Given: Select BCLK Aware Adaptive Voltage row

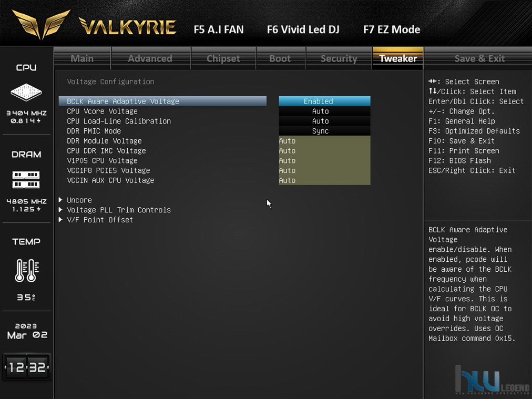Looking at the screenshot, I should pos(162,101).
